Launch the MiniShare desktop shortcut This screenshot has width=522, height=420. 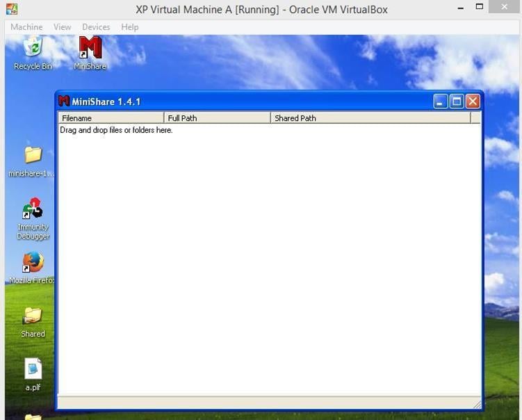pos(90,50)
